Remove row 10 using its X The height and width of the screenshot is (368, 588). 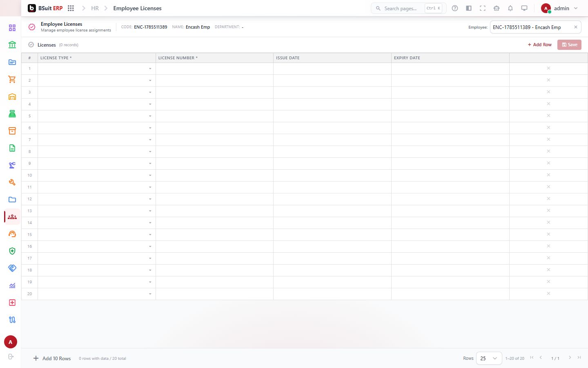pos(548,175)
